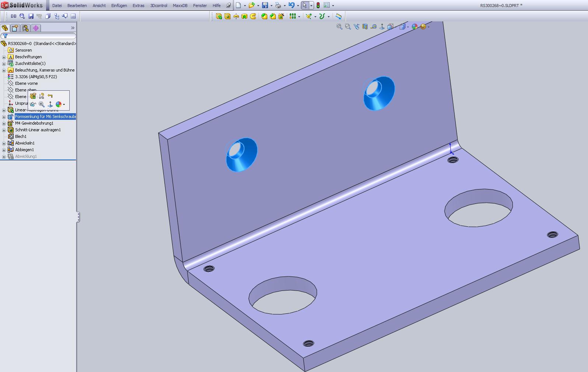The image size is (588, 372).
Task: Click the Extruded Boss/Base feature icon
Action: [219, 16]
